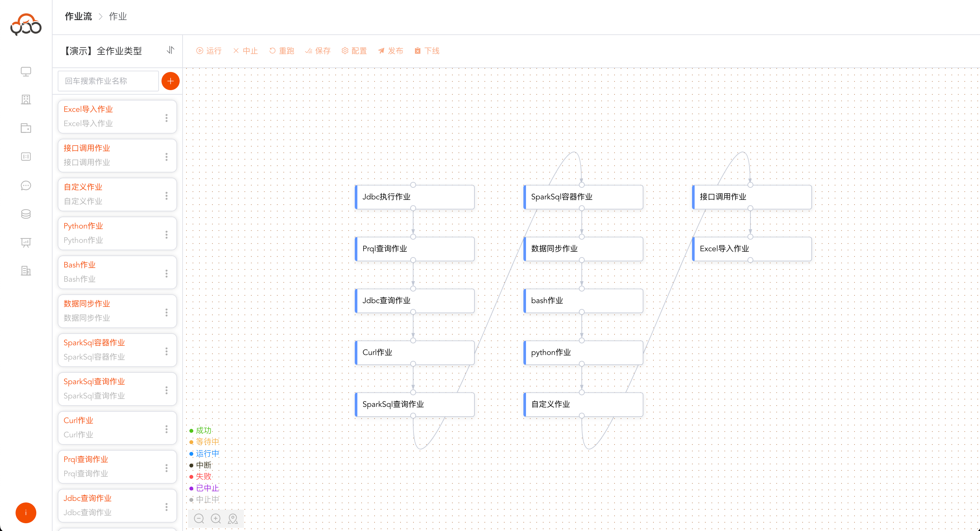
Task: Open the more menu for Curl作业 card
Action: pos(166,429)
